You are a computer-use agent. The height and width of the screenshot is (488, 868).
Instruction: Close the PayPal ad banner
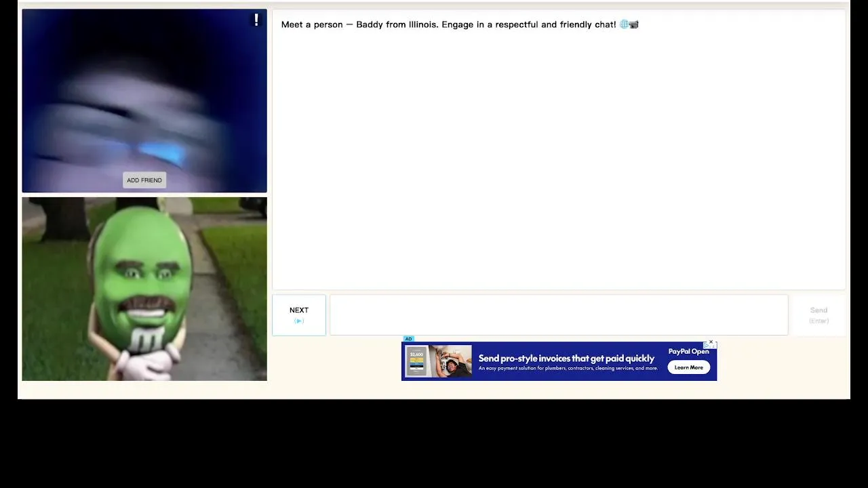(711, 342)
